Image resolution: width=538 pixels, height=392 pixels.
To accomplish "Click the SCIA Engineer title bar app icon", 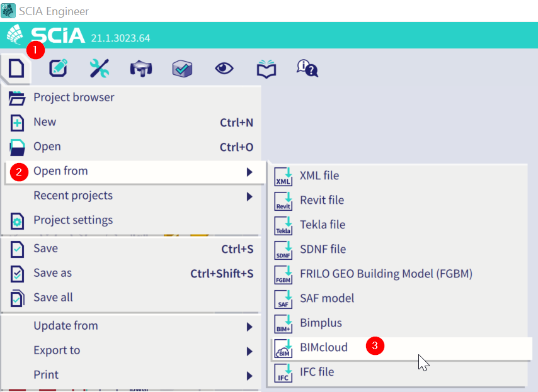I will click(x=8, y=10).
